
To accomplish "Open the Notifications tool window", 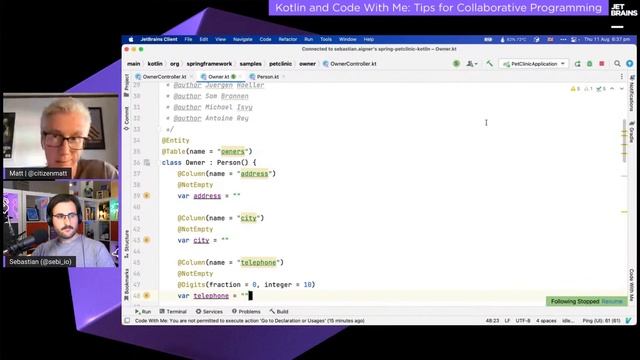I will [x=631, y=93].
